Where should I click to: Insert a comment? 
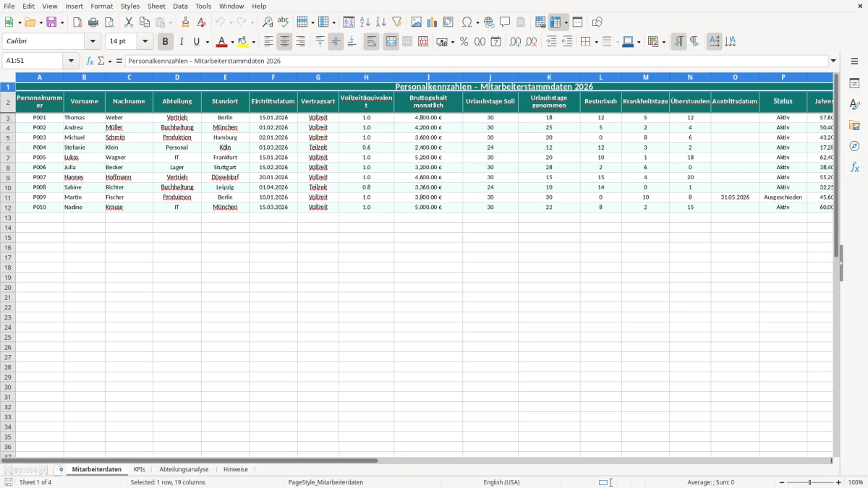tap(505, 22)
